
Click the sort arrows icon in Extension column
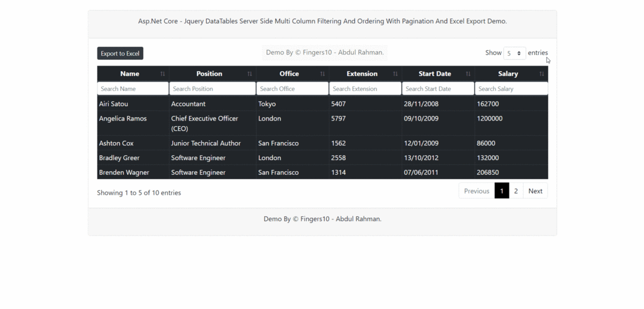tap(395, 74)
